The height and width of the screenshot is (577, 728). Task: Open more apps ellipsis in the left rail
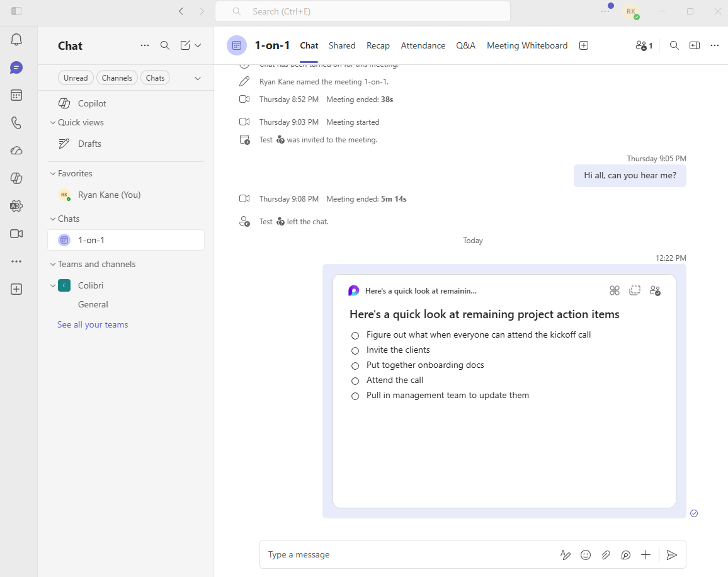[x=16, y=261]
